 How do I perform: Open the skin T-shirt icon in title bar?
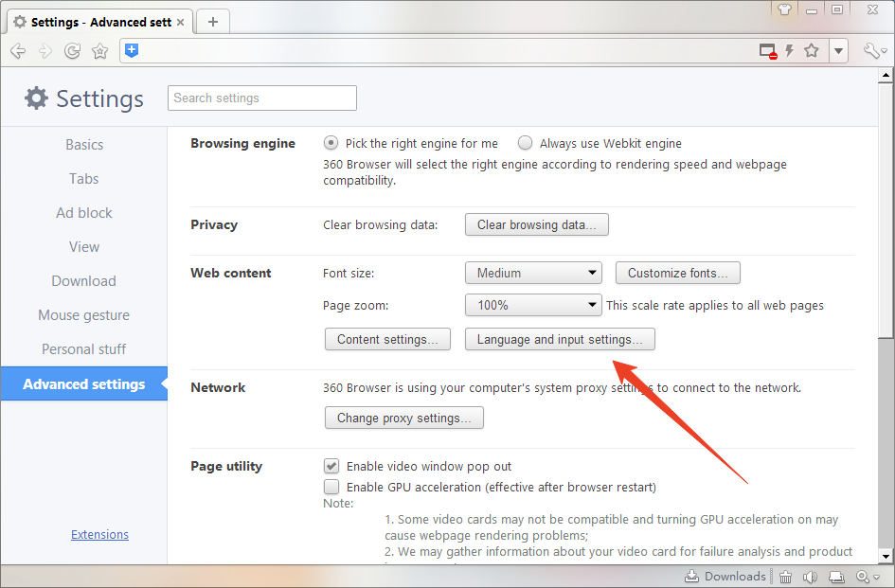click(783, 9)
